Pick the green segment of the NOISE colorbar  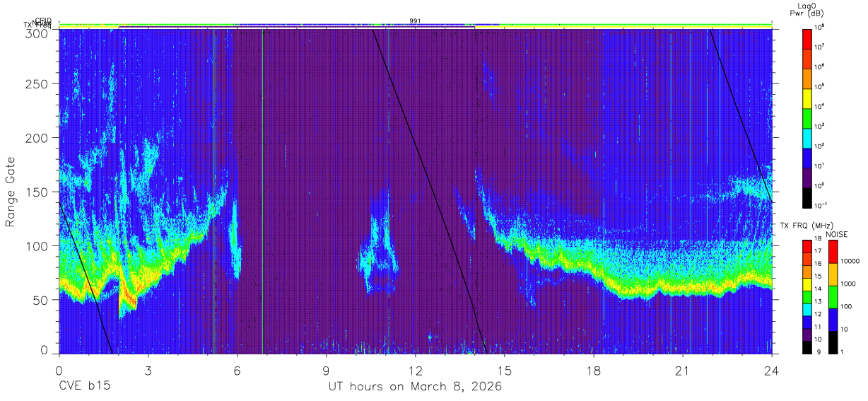point(833,297)
